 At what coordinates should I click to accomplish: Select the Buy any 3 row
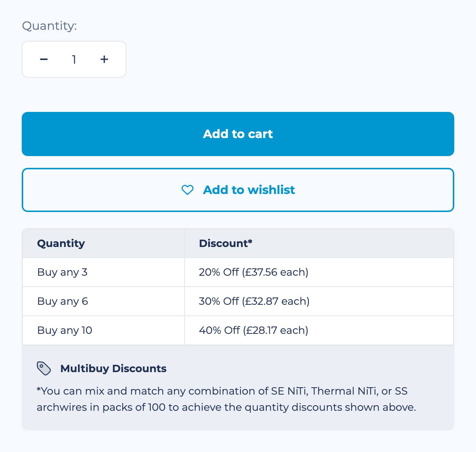coord(62,272)
